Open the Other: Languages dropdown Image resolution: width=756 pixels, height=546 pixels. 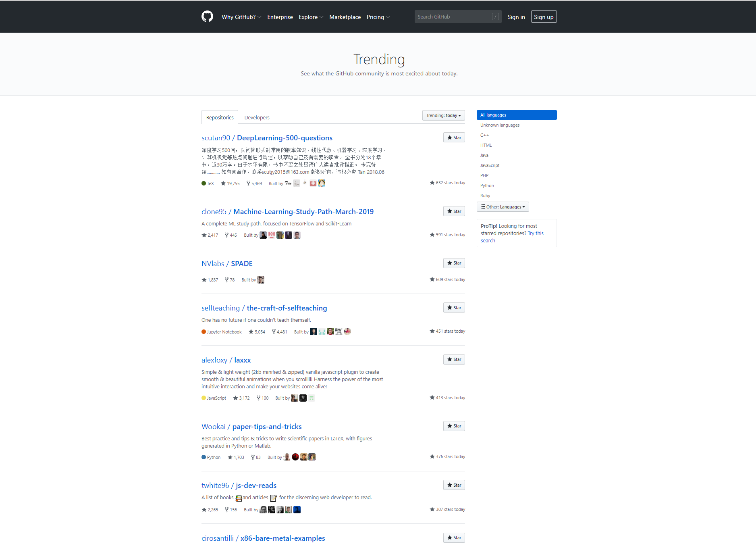click(x=503, y=207)
